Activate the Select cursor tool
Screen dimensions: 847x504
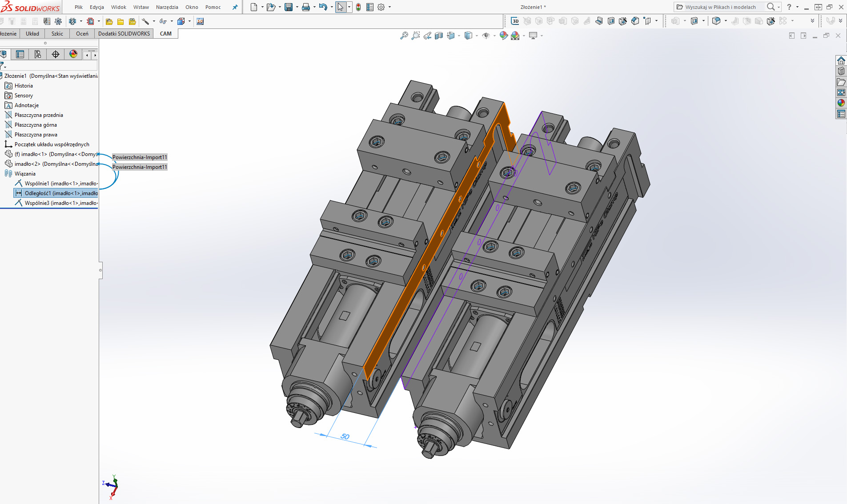(x=341, y=7)
